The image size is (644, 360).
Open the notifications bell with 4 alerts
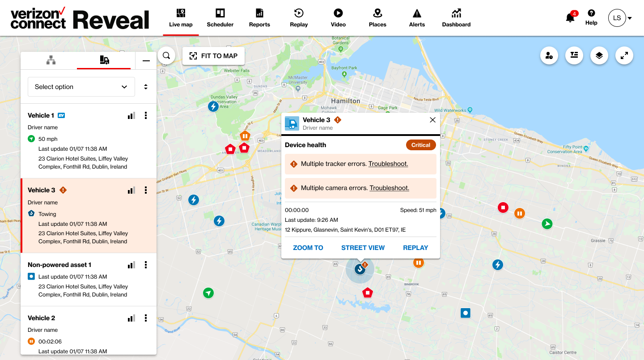(571, 17)
